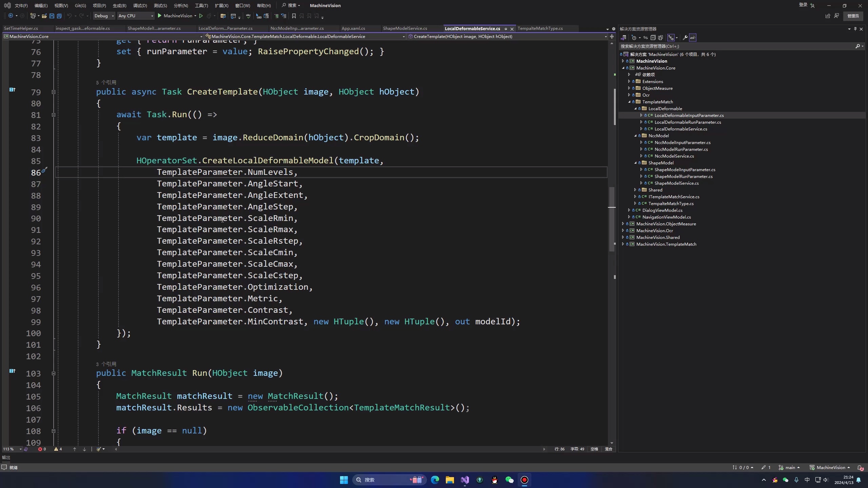868x488 pixels.
Task: Open the Git(G) menu
Action: tap(80, 5)
